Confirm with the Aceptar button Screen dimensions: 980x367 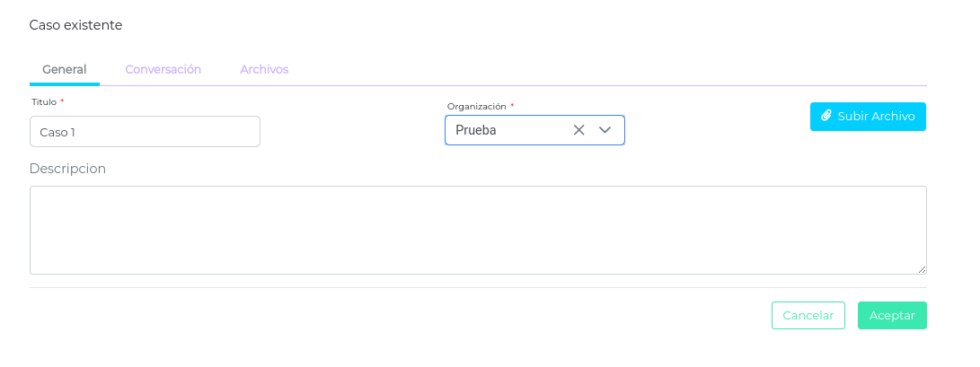click(892, 315)
